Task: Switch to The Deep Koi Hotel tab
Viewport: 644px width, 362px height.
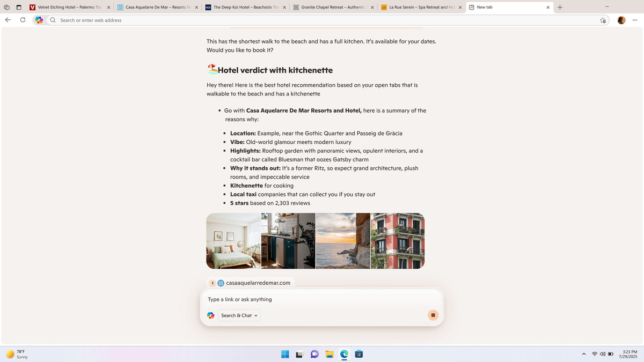Action: (x=246, y=8)
